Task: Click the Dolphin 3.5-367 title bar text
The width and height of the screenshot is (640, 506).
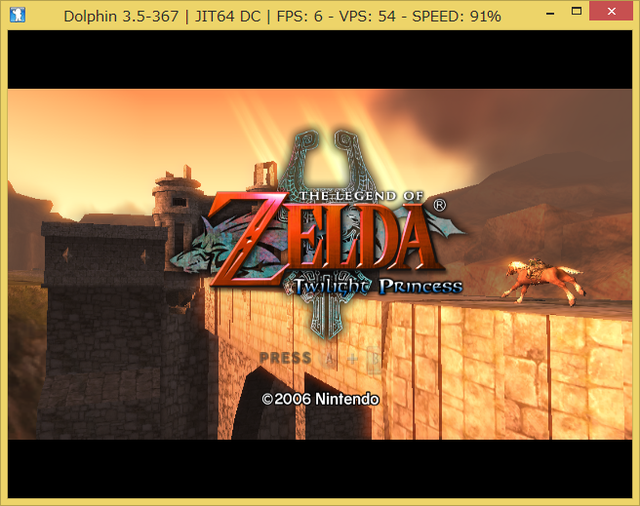Action: (x=282, y=16)
